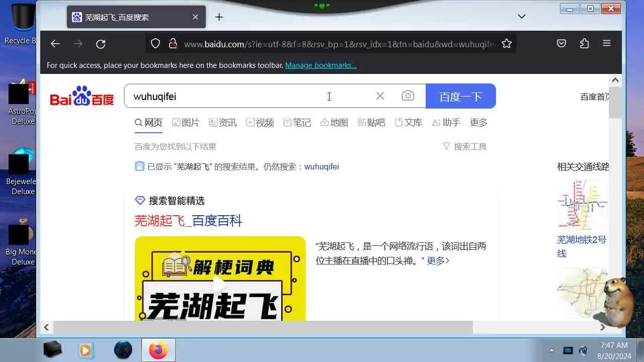Click the Baidu logo
Viewport: 644px width, 362px height.
(x=82, y=96)
